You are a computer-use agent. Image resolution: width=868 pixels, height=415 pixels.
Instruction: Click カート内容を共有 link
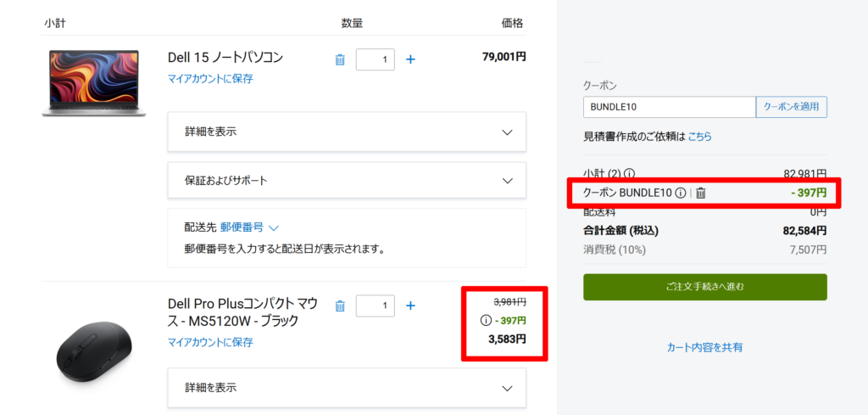(704, 347)
